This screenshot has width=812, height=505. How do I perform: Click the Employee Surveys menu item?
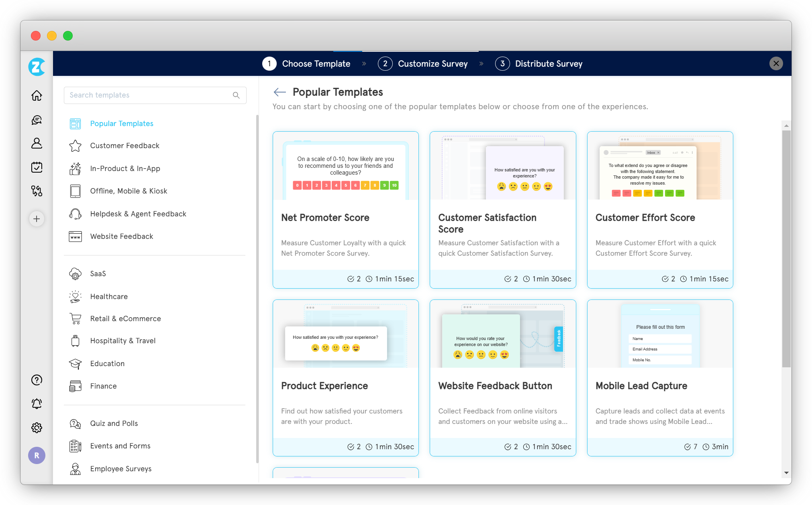point(121,468)
